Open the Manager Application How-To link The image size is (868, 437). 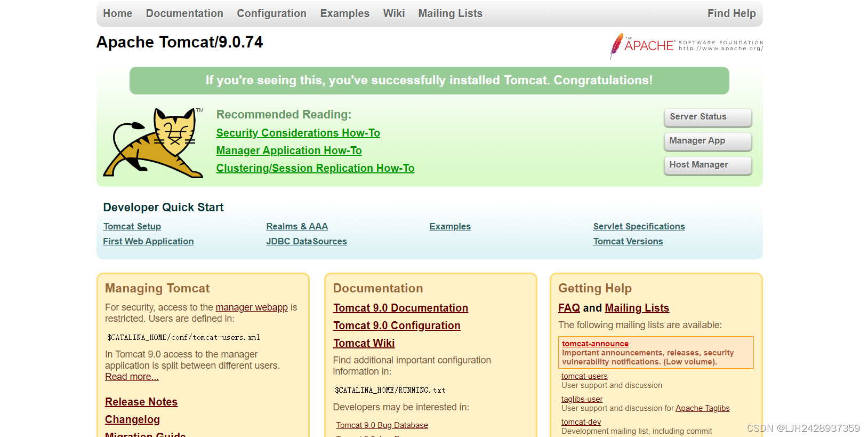click(289, 150)
